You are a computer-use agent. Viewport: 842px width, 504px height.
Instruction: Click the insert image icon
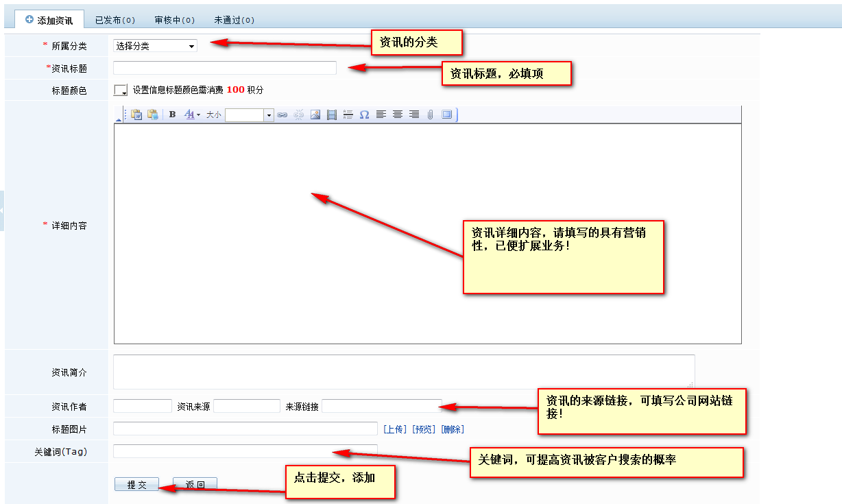[x=315, y=115]
